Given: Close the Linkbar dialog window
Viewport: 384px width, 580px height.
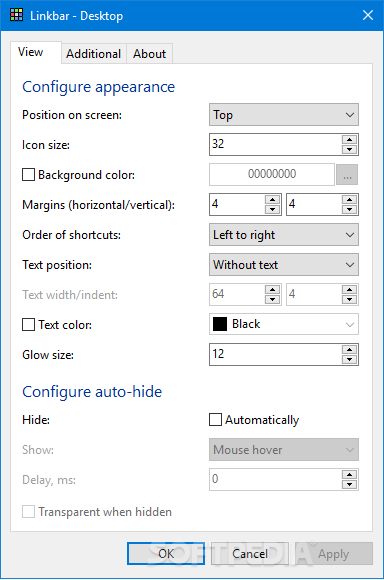Looking at the screenshot, I should [x=368, y=15].
